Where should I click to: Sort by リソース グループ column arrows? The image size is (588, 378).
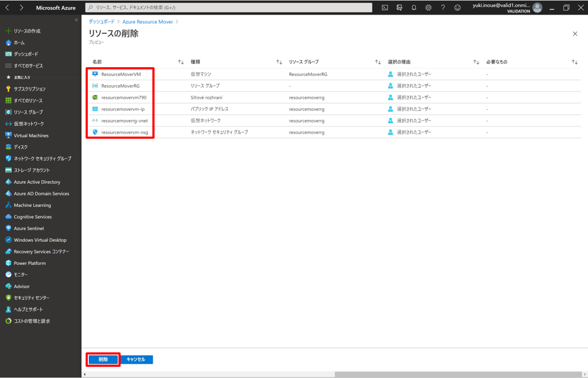(377, 62)
